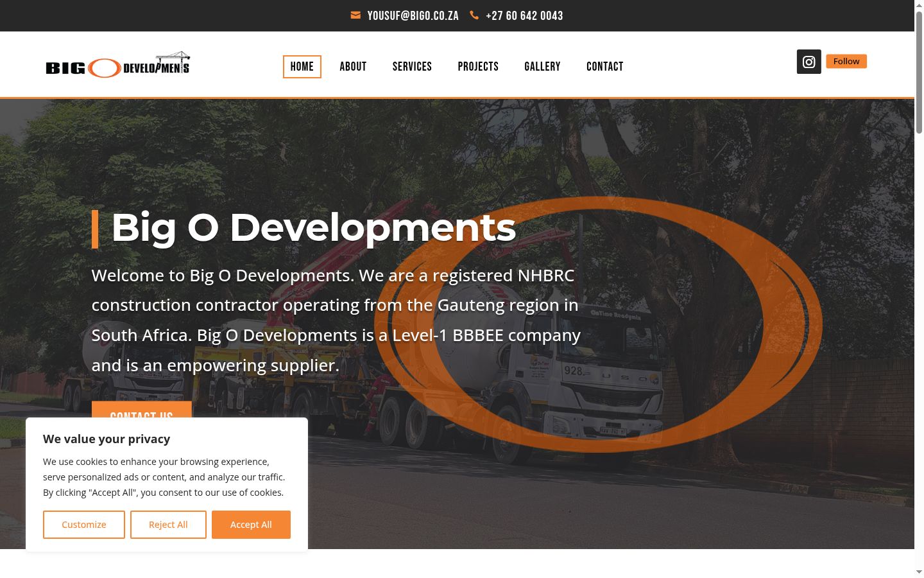
Task: Click the yousuf@bigo.co.za email link
Action: 413,16
